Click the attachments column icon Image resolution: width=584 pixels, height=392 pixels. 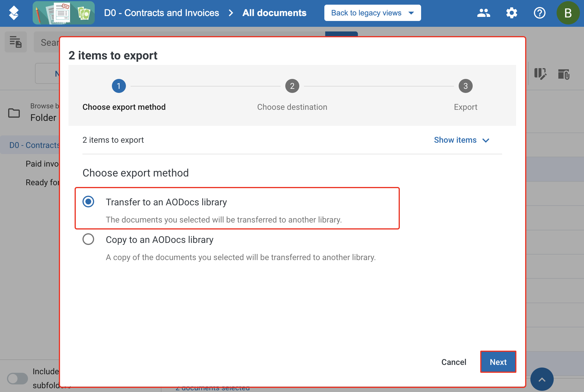click(564, 74)
